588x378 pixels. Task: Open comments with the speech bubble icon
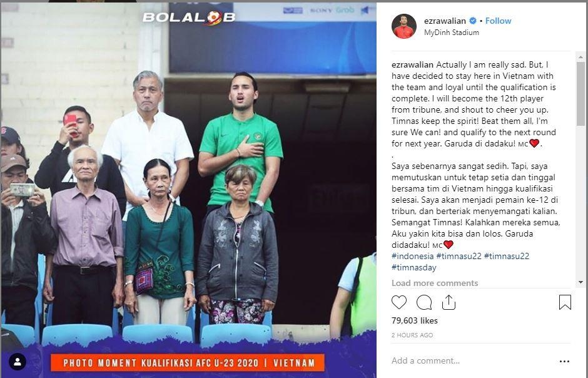pos(424,302)
